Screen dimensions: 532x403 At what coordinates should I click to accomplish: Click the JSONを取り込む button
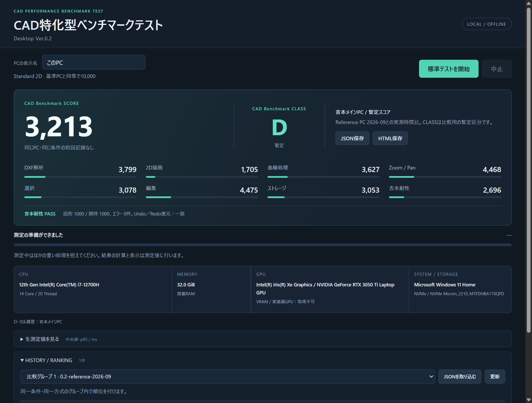(460, 377)
